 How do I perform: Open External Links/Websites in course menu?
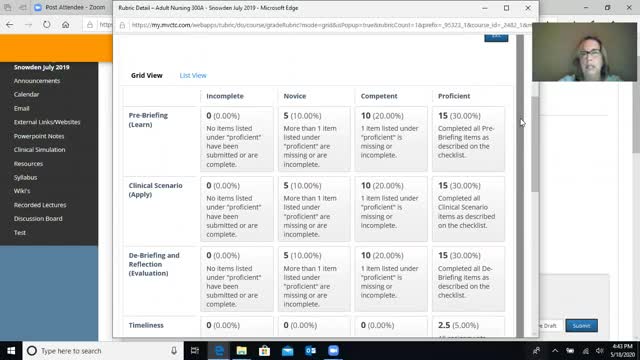coord(47,122)
